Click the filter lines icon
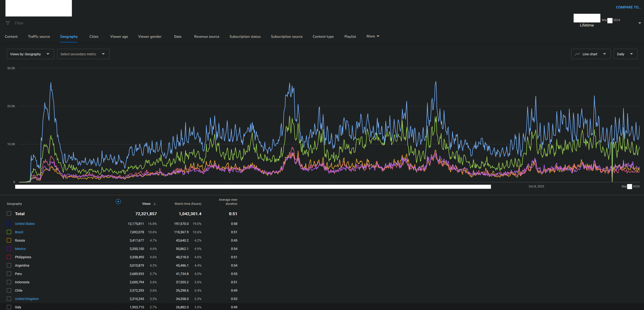Viewport: 644px width, 310px height. tap(8, 23)
